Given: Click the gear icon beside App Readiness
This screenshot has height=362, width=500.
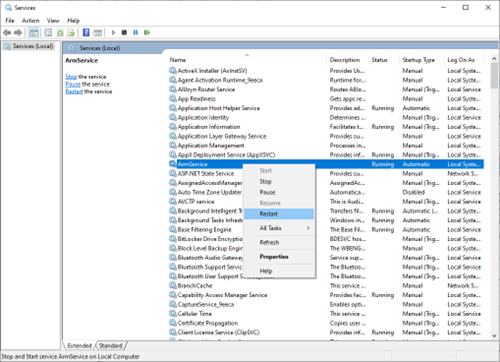Looking at the screenshot, I should click(x=172, y=98).
